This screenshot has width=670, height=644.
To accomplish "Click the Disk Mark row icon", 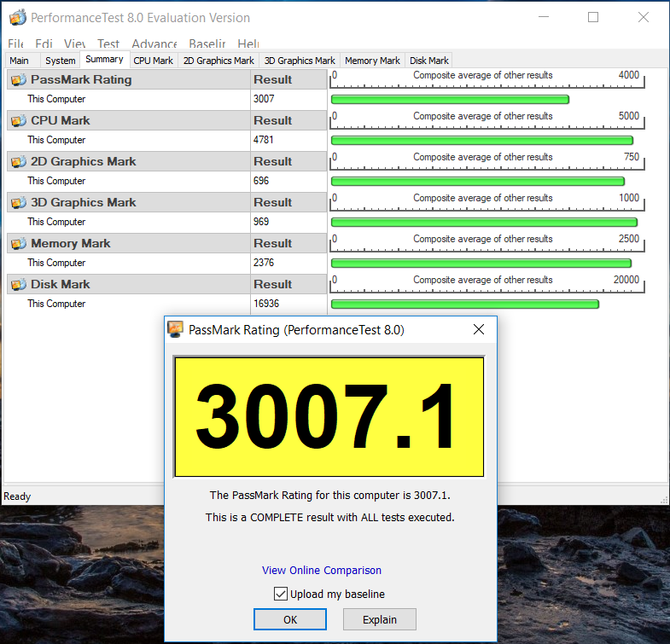I will (x=19, y=284).
